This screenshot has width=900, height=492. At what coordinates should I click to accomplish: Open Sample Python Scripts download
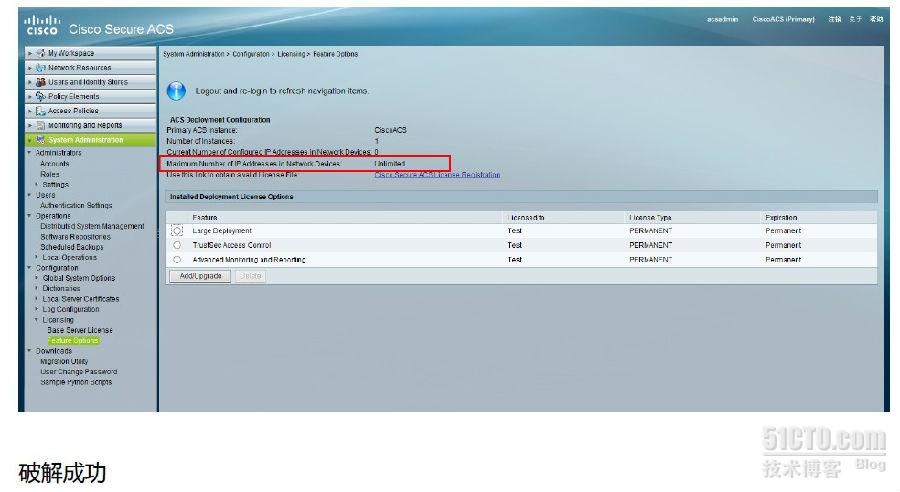click(x=76, y=382)
